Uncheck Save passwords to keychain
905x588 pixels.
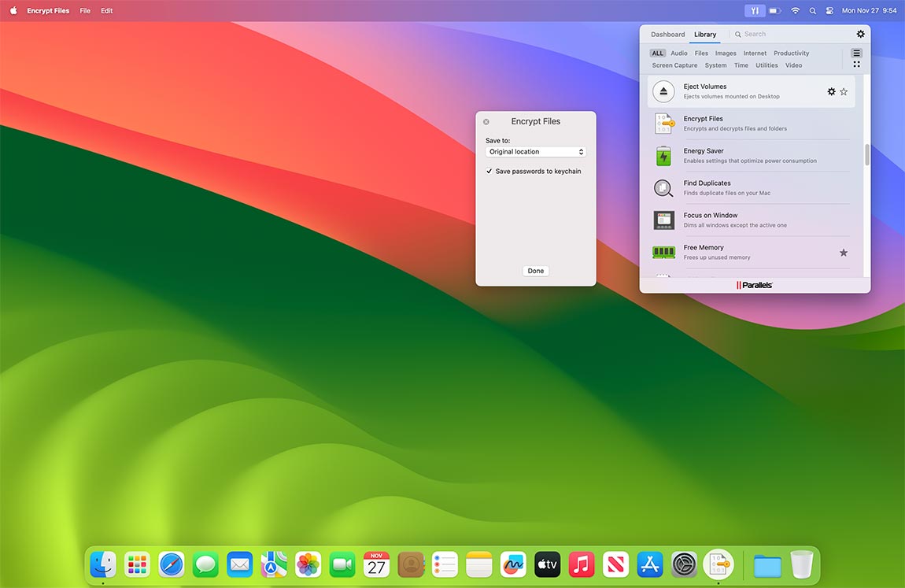[489, 171]
